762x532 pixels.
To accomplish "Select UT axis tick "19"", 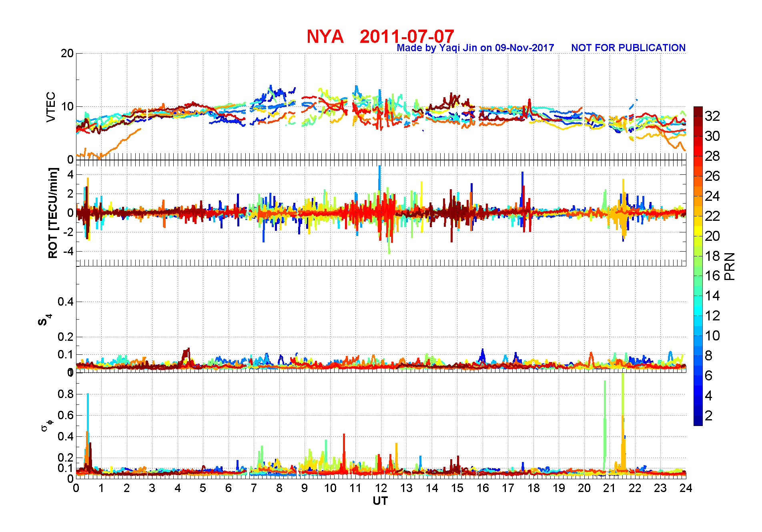I will [x=559, y=488].
